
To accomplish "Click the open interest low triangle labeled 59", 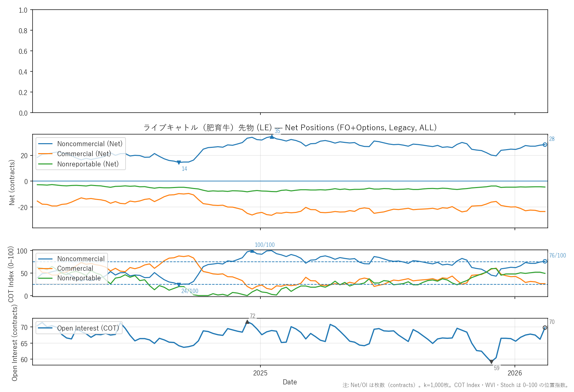I will pos(491,362).
